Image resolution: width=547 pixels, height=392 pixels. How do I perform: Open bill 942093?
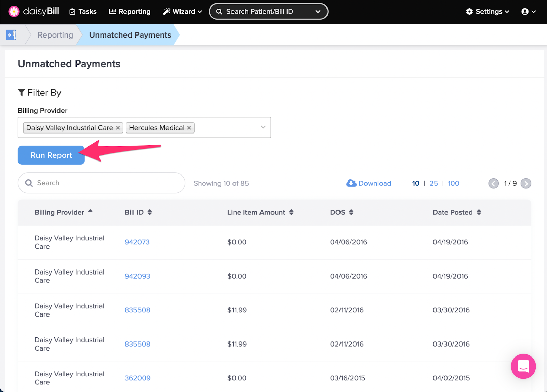pos(137,276)
